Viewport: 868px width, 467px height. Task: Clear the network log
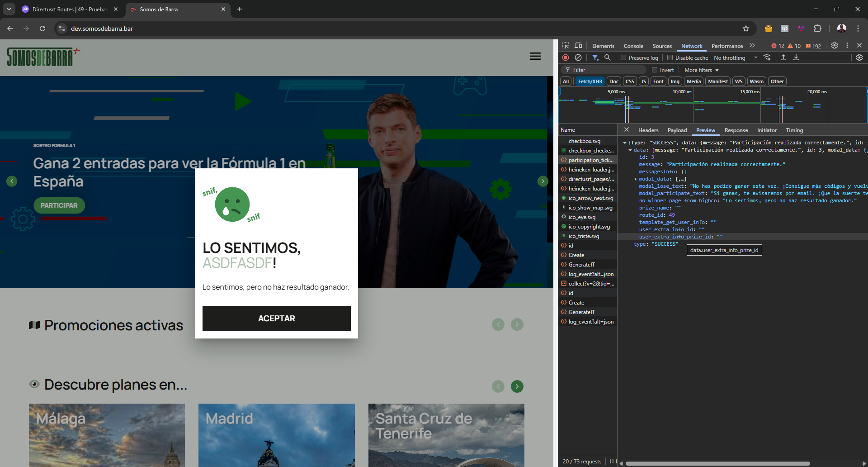(578, 57)
